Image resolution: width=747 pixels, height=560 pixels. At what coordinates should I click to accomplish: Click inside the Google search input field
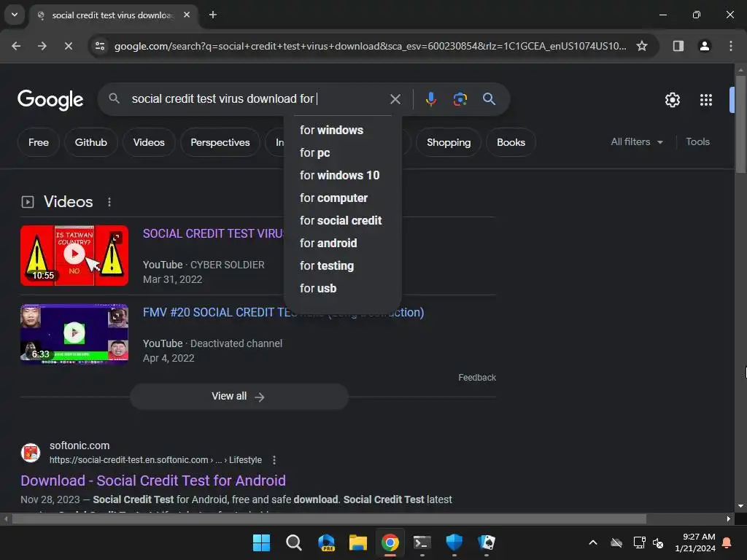(258, 99)
